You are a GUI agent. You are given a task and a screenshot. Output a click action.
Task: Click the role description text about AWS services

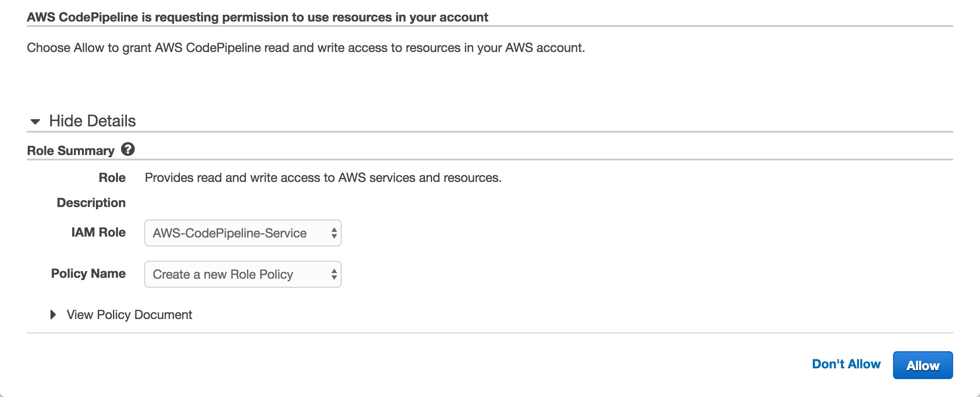coord(323,178)
